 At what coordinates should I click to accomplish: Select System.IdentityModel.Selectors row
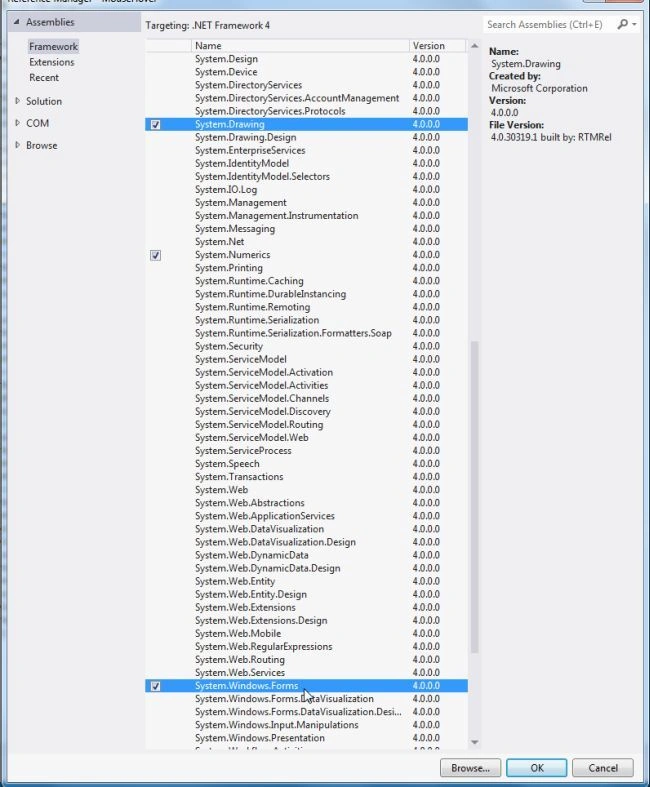pyautogui.click(x=306, y=177)
